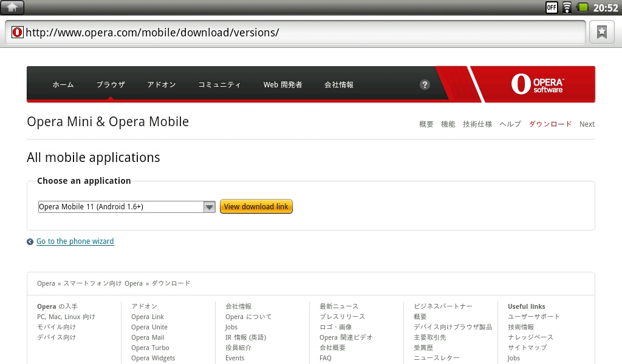This screenshot has width=622, height=364.
Task: Open Jobs link under Useful links
Action: (514, 358)
